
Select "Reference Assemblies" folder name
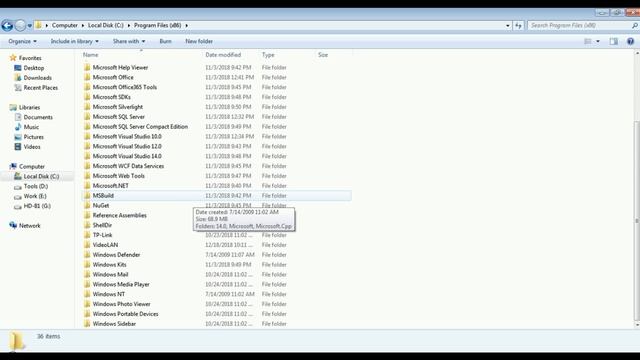(119, 215)
